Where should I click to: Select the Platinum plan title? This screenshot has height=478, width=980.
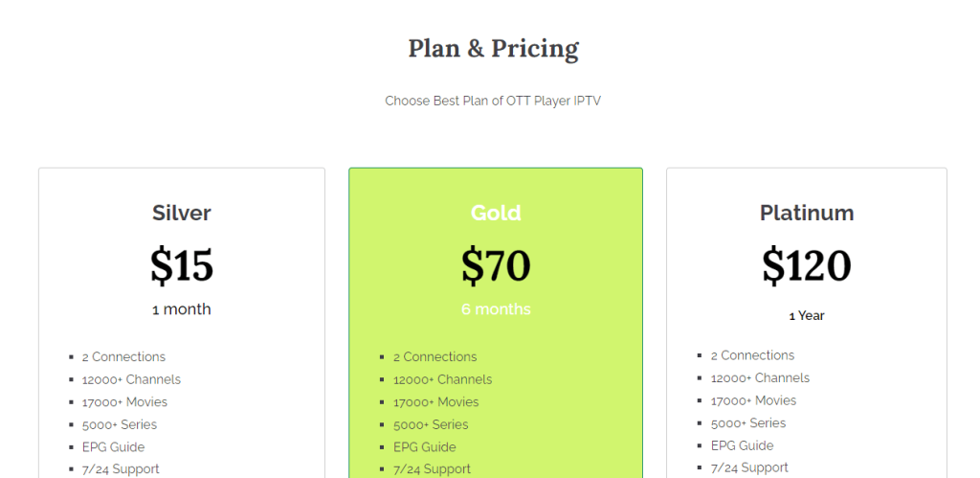807,213
